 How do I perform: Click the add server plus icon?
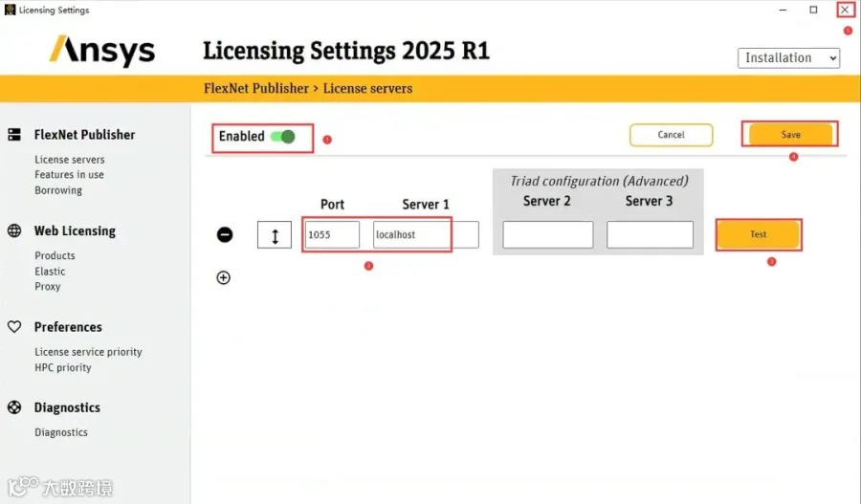click(224, 277)
